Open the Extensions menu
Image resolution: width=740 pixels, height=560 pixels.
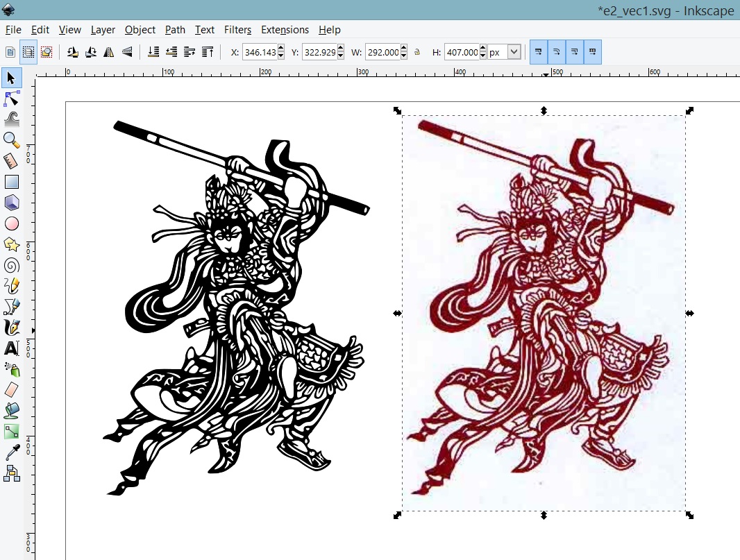pyautogui.click(x=285, y=30)
